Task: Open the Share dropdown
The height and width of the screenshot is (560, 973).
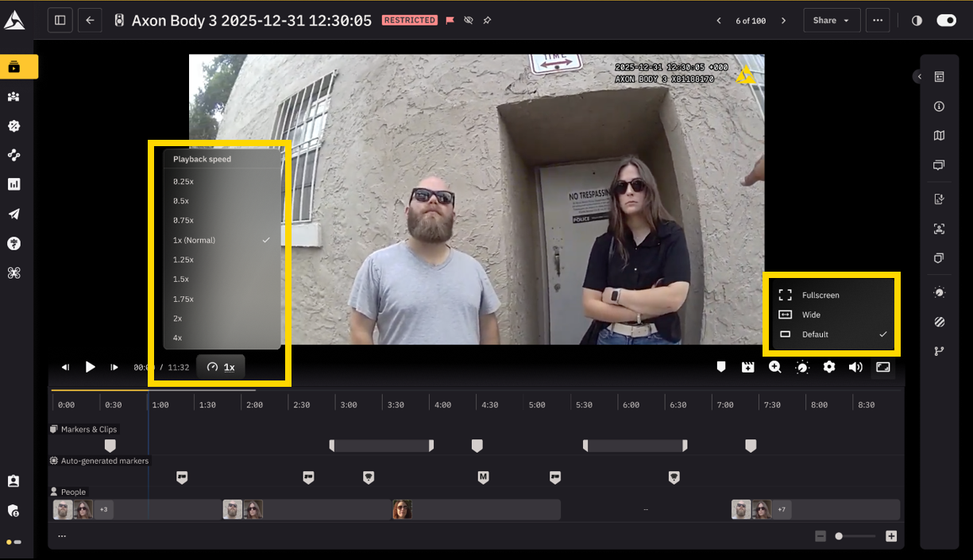Action: click(831, 21)
